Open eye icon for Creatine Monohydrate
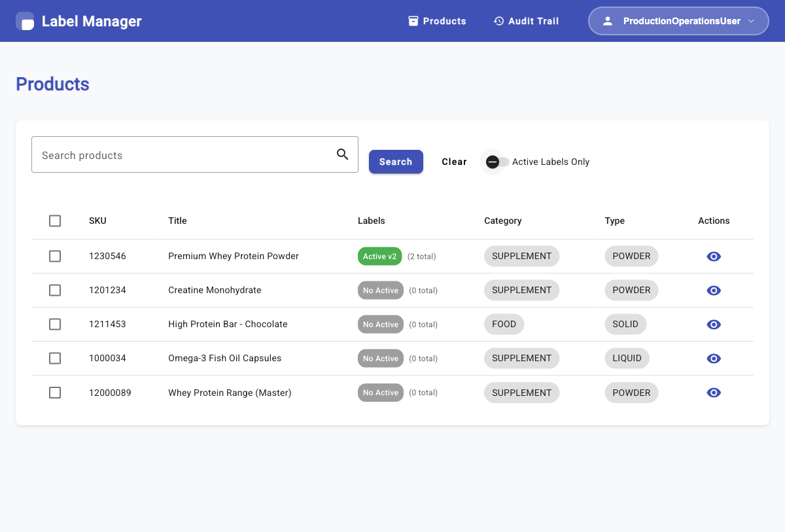Image resolution: width=785 pixels, height=532 pixels. point(714,291)
